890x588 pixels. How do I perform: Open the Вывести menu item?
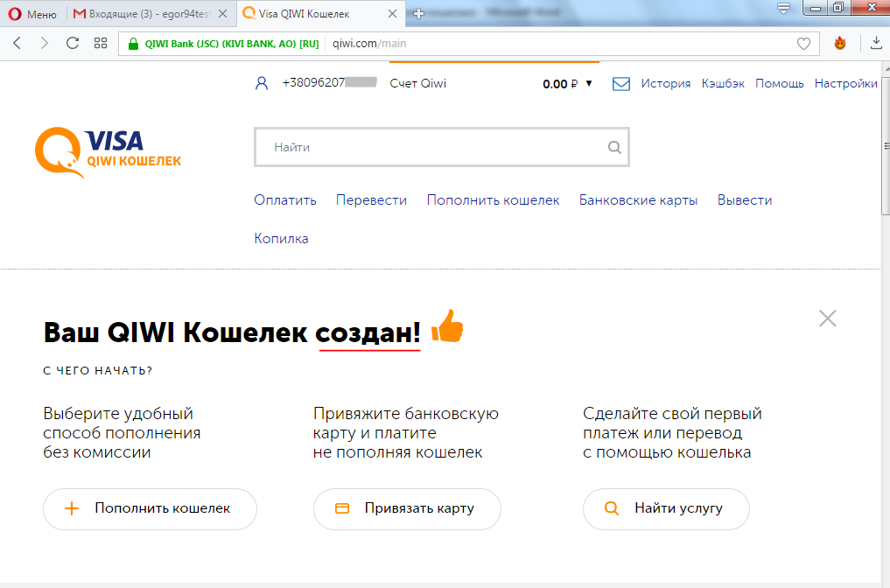coord(745,200)
